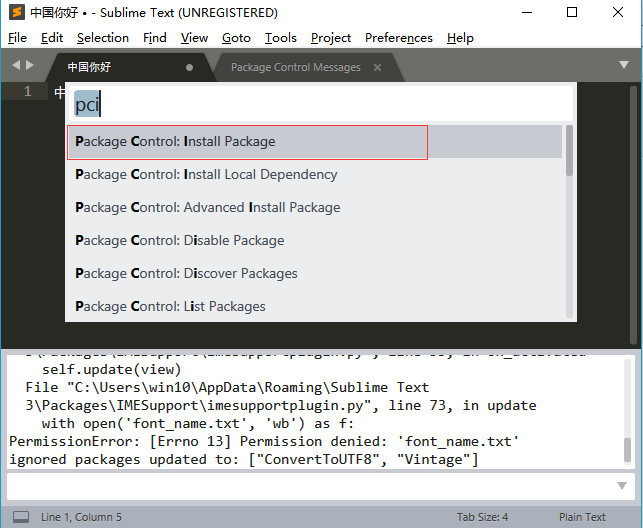This screenshot has height=528, width=643.
Task: Open the Plain Text syntax selector
Action: pos(582,517)
